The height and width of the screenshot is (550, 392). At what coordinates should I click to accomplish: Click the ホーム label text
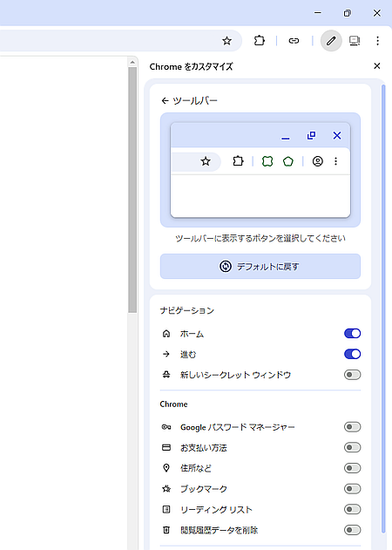tap(192, 334)
